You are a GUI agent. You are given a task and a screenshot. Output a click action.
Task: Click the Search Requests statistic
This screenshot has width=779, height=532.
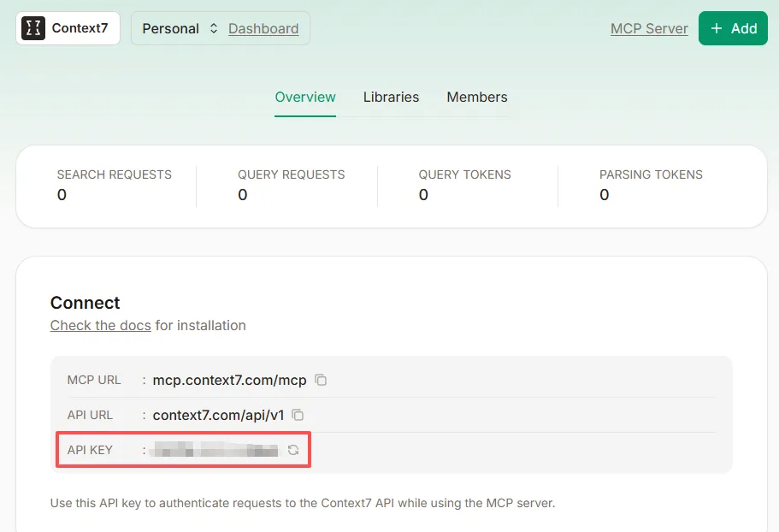(114, 185)
